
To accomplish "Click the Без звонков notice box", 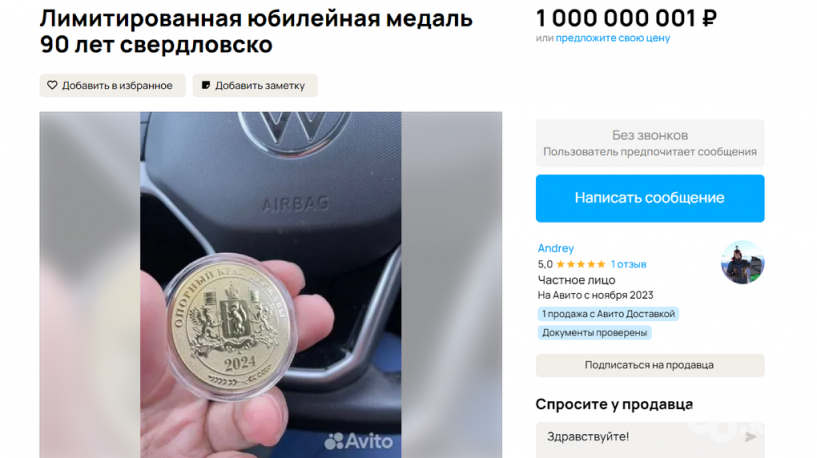I will (x=650, y=143).
